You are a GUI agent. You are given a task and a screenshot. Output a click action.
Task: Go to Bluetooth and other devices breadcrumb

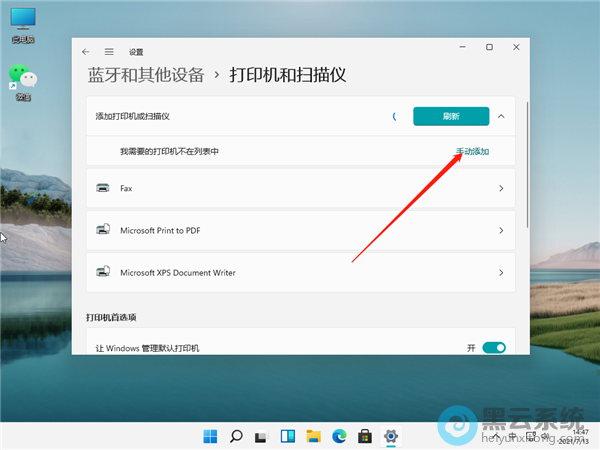pyautogui.click(x=146, y=75)
